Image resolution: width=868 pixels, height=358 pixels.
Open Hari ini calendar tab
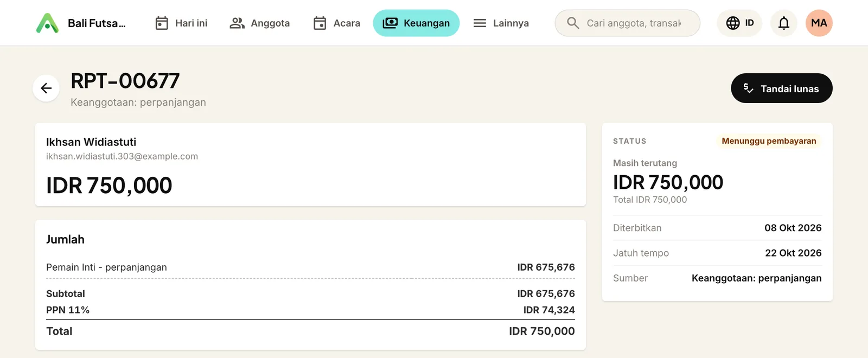pyautogui.click(x=181, y=23)
